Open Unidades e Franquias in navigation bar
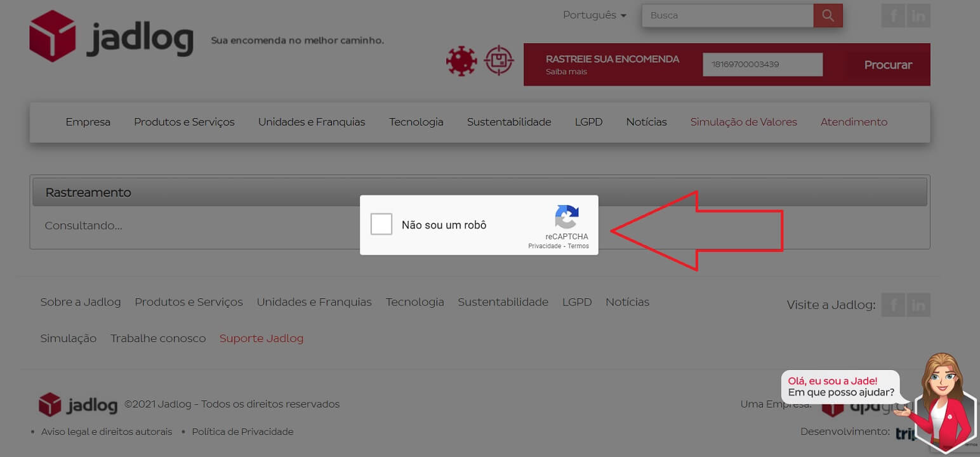The width and height of the screenshot is (980, 457). coord(312,122)
